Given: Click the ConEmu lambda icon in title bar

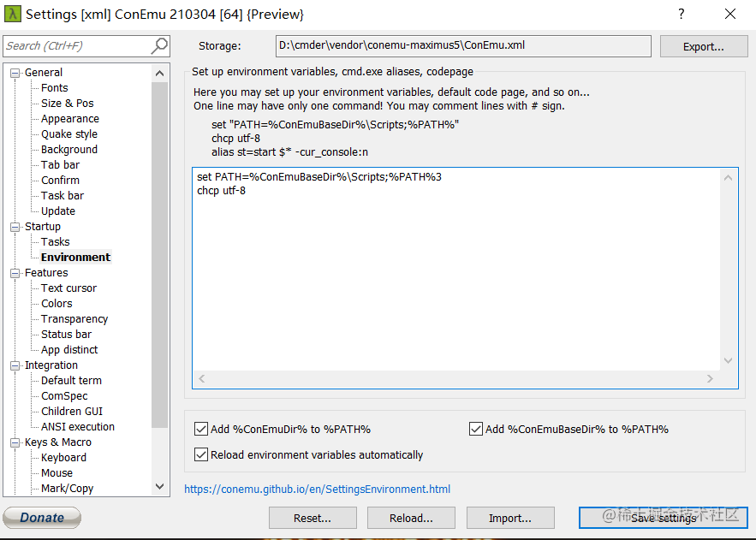Looking at the screenshot, I should (x=13, y=14).
